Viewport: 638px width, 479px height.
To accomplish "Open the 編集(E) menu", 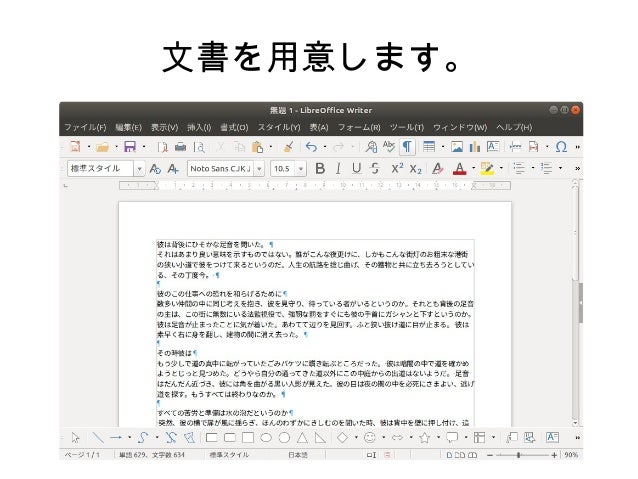I will pos(128,127).
